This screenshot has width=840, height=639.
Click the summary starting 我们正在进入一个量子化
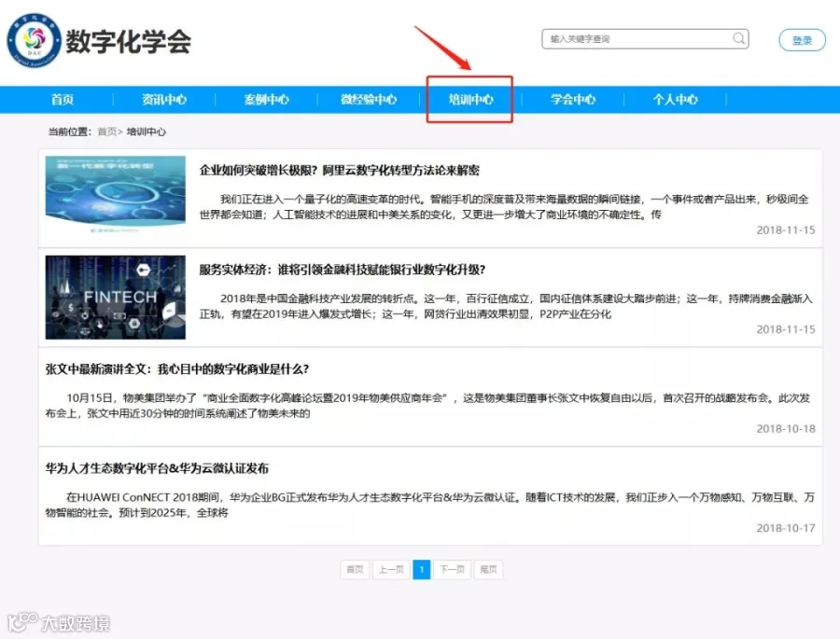point(504,207)
